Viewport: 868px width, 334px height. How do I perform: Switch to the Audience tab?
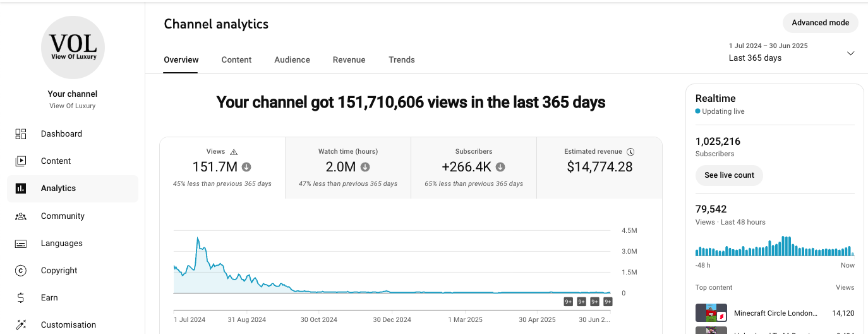[292, 60]
